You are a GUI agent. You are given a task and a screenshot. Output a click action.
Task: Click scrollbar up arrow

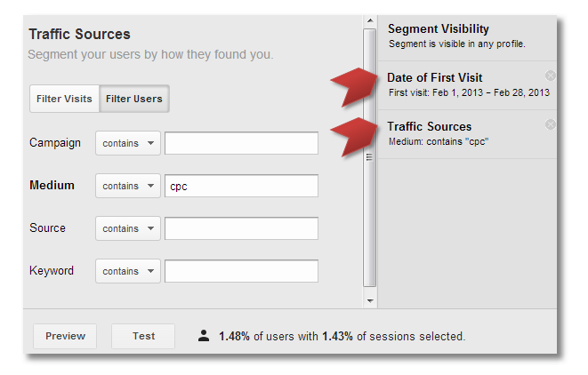(370, 20)
